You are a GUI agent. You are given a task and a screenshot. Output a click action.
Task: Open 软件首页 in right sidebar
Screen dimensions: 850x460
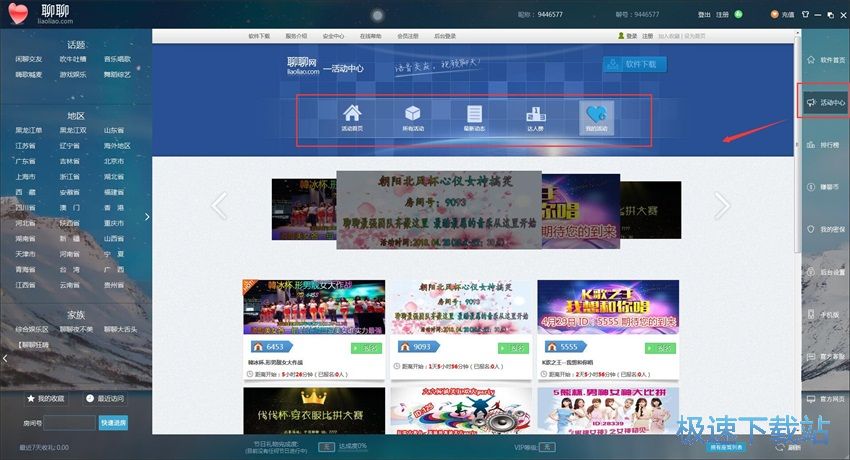(x=826, y=60)
